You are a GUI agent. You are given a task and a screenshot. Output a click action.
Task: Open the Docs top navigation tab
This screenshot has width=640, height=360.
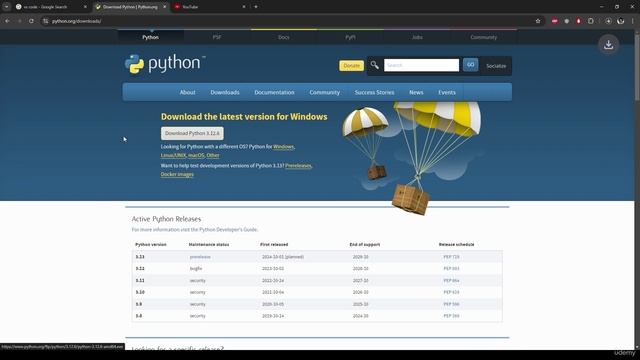point(284,37)
